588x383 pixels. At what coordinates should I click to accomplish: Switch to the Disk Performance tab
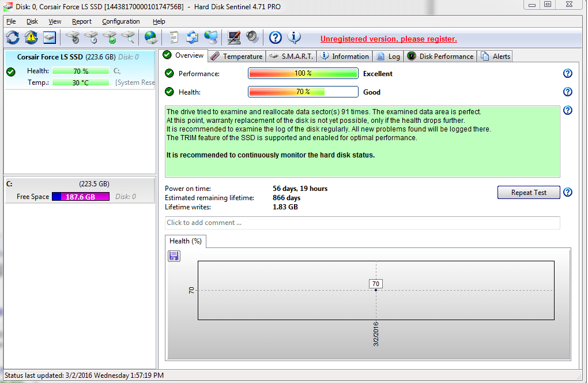click(440, 57)
